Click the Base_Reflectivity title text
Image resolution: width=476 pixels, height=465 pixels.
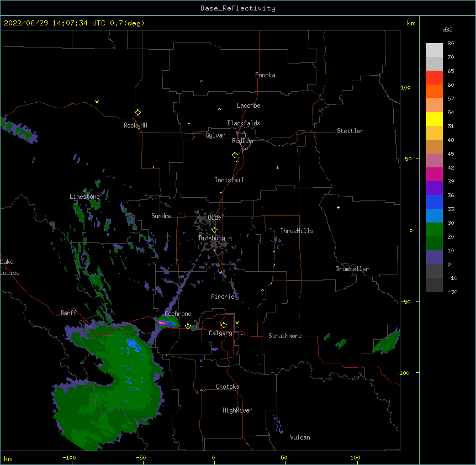[x=238, y=8]
